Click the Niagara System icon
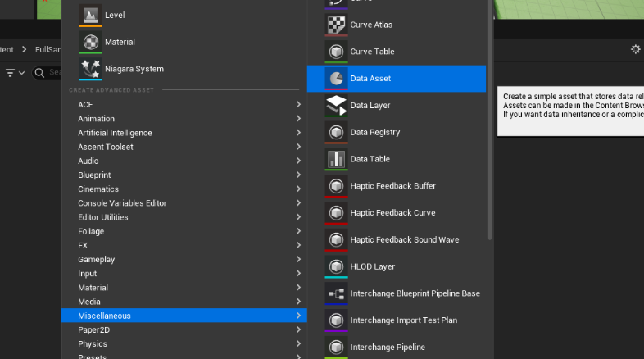This screenshot has width=644, height=359. [x=90, y=69]
